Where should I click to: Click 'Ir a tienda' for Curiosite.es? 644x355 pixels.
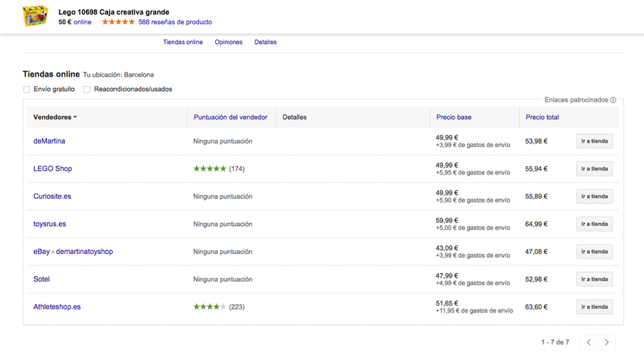(x=594, y=196)
